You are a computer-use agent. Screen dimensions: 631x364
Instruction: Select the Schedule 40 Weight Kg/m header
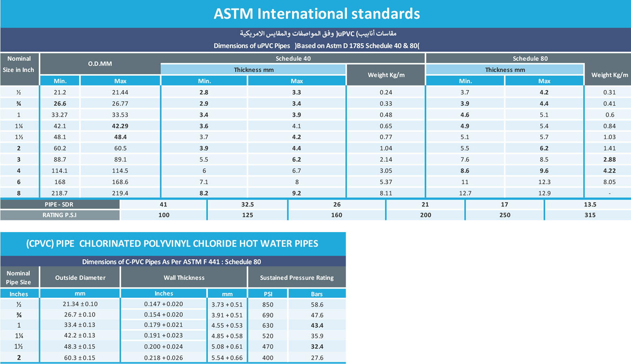pyautogui.click(x=385, y=75)
